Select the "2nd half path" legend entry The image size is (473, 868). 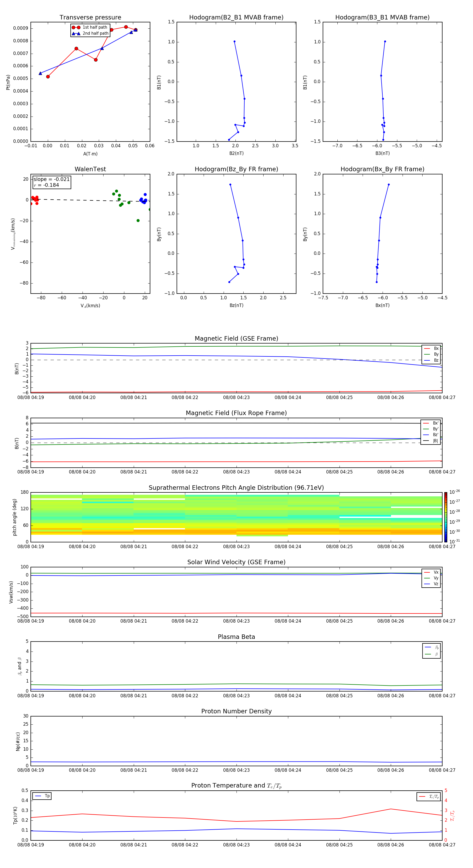click(x=90, y=33)
